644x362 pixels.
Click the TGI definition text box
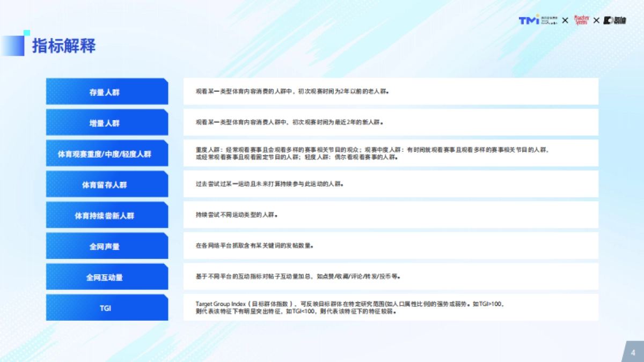[x=394, y=306]
